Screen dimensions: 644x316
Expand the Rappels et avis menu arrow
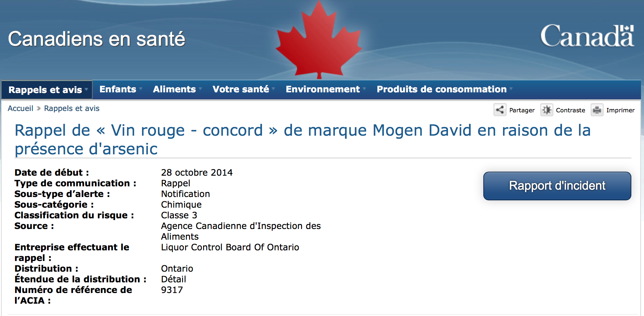coord(86,89)
